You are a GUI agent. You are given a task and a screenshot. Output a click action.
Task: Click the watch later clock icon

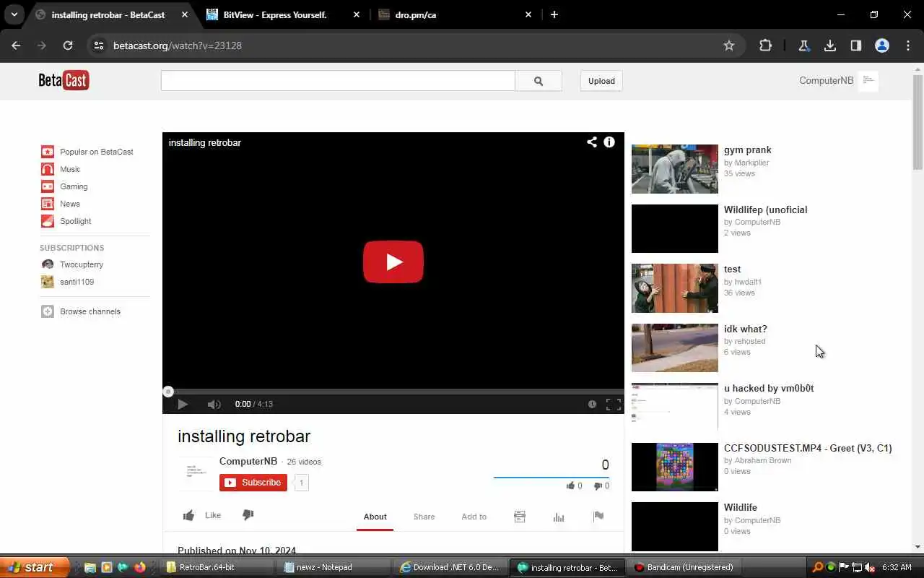[592, 405]
